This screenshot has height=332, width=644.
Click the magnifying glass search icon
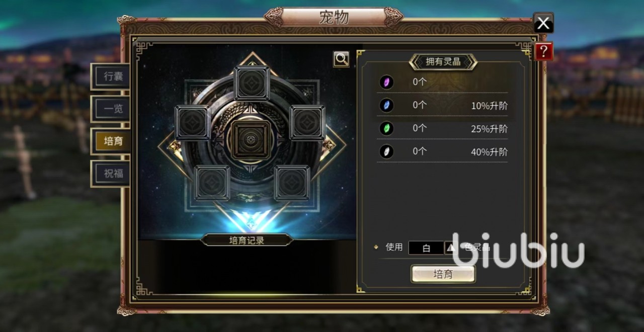(341, 59)
